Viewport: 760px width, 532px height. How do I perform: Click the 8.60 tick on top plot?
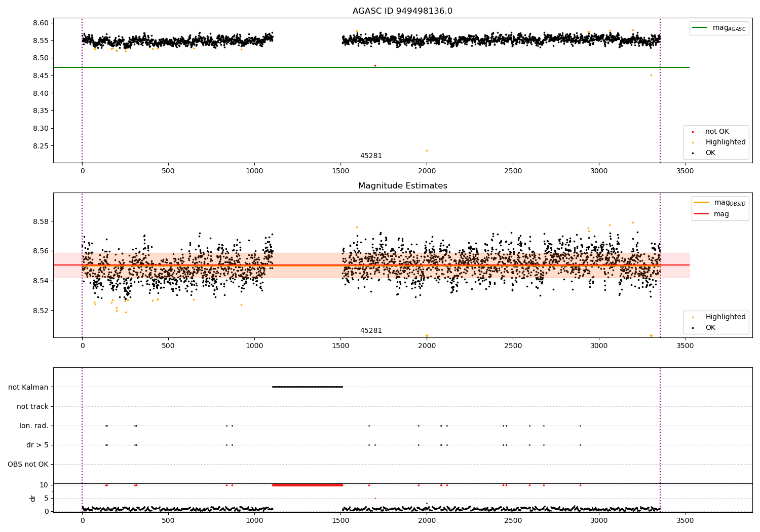coord(41,23)
